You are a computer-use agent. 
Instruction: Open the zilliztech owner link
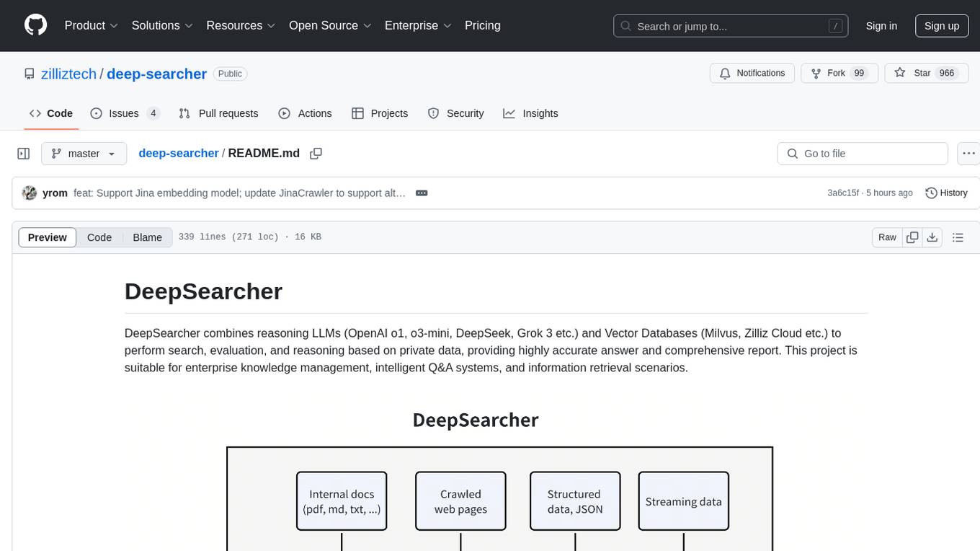68,74
